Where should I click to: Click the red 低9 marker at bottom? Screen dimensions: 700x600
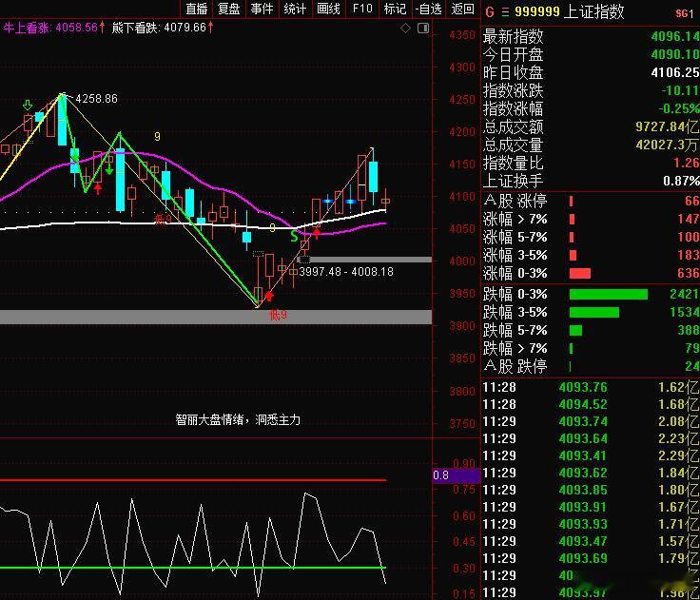coord(278,315)
